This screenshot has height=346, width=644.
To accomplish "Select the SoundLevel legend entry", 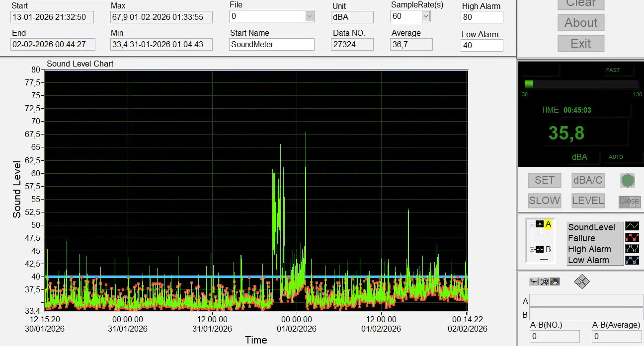I will click(591, 227).
